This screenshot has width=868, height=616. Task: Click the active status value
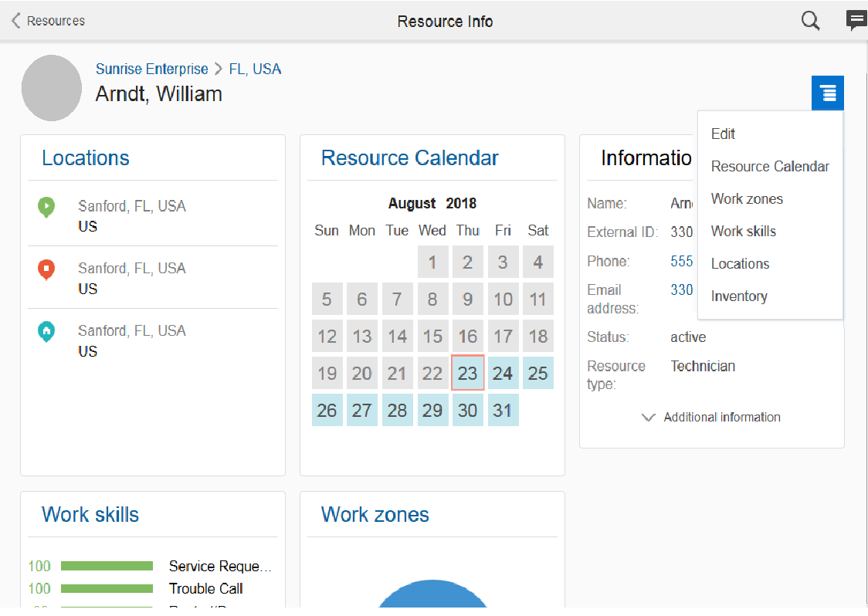point(688,337)
